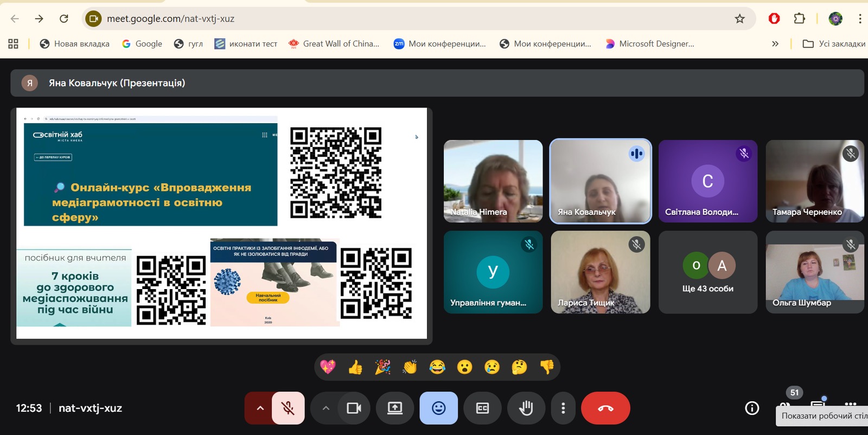Send the thinking face reaction
This screenshot has height=435, width=868.
click(519, 367)
